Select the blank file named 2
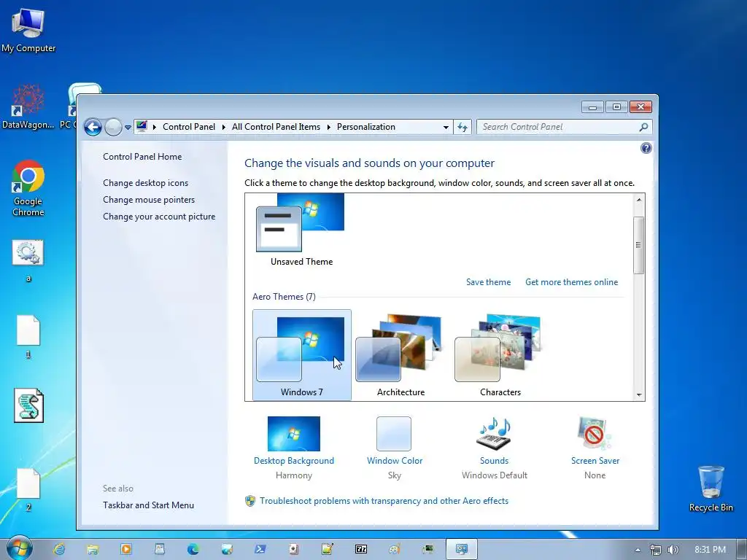The height and width of the screenshot is (560, 747). 28,489
